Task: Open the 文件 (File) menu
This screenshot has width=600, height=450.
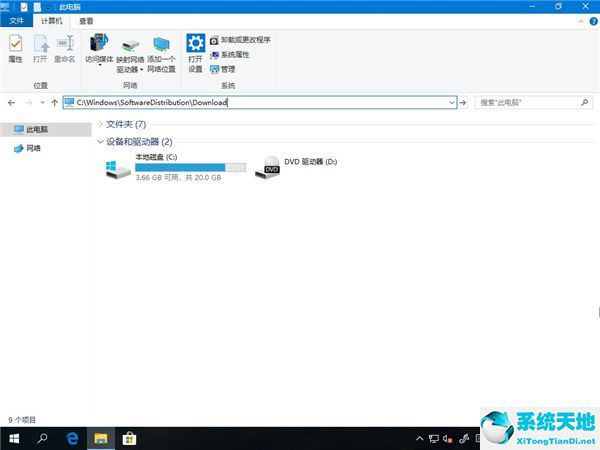Action: 16,20
